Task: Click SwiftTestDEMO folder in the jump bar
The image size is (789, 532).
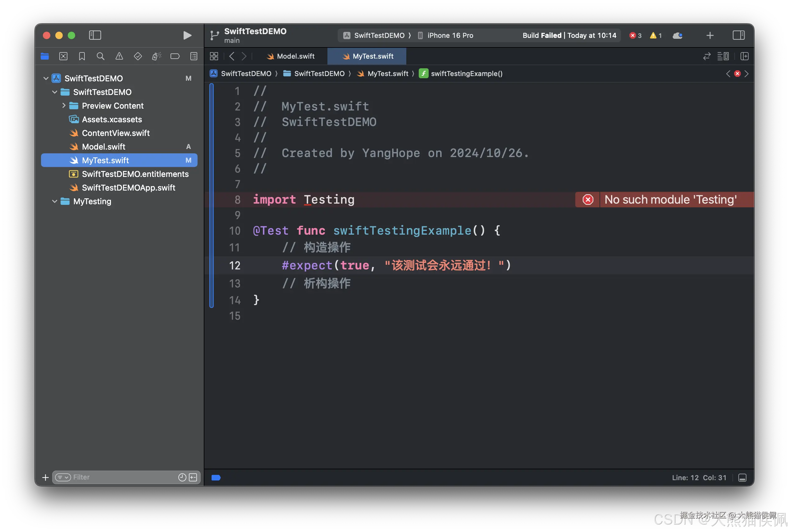Action: (x=314, y=74)
